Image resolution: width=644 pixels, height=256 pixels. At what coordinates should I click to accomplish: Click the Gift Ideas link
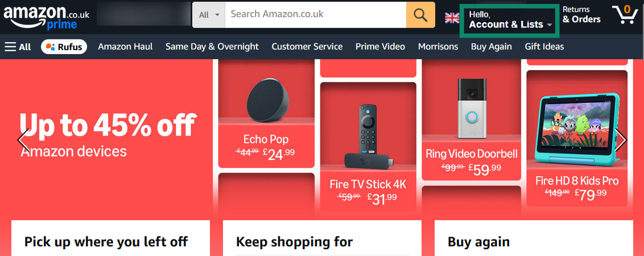pos(544,47)
